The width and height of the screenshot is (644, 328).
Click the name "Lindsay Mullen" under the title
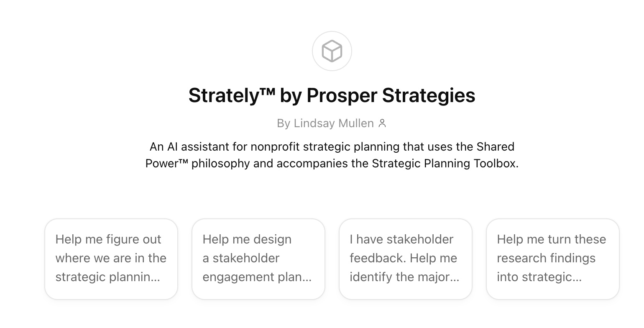pyautogui.click(x=333, y=123)
